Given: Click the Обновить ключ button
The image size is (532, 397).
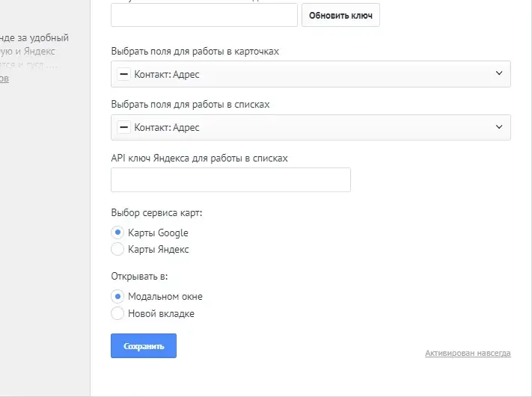Looking at the screenshot, I should click(340, 15).
